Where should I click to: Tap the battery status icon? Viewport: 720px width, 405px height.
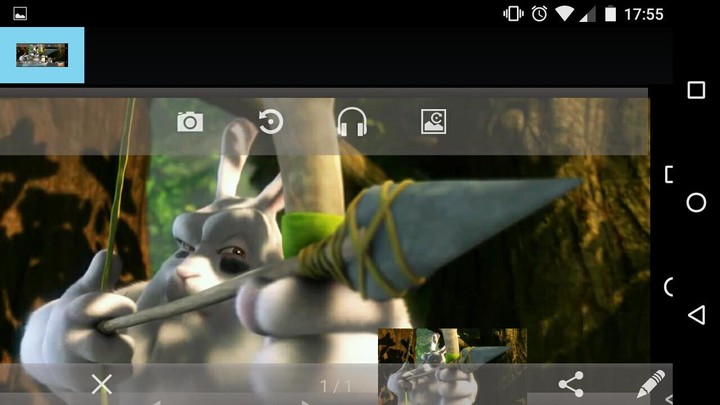point(610,14)
